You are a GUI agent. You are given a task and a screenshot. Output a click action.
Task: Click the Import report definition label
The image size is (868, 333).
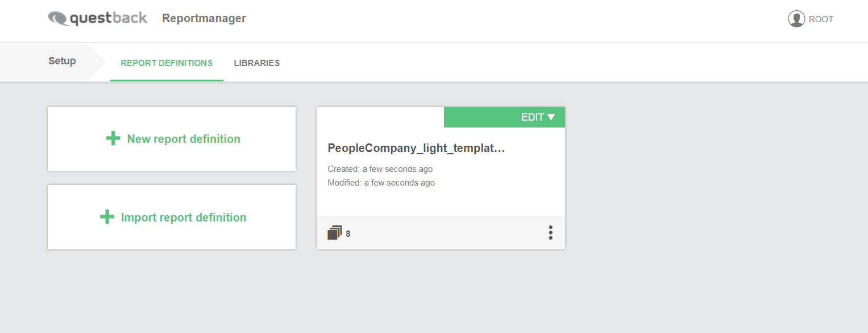pos(184,217)
